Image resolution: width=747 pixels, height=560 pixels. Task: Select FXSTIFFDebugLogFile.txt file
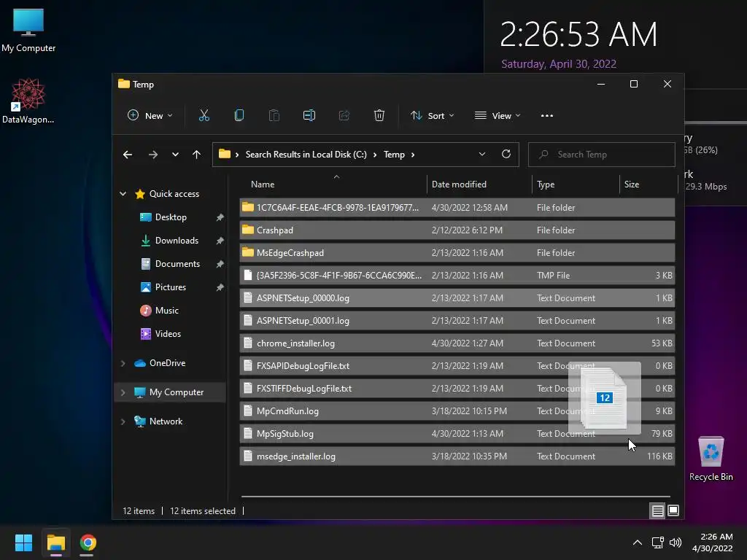pyautogui.click(x=457, y=389)
